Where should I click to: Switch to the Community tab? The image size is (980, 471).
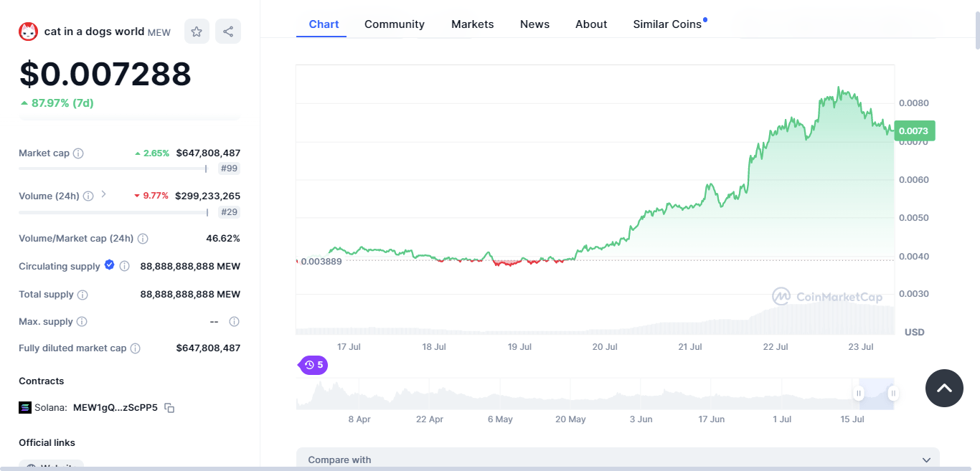[x=395, y=24]
